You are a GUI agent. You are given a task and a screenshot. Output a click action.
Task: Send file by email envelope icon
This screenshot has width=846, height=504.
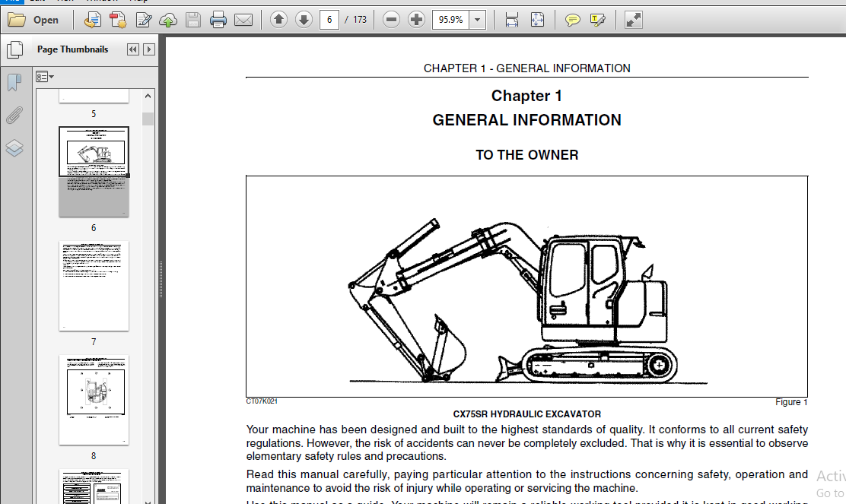coord(243,20)
